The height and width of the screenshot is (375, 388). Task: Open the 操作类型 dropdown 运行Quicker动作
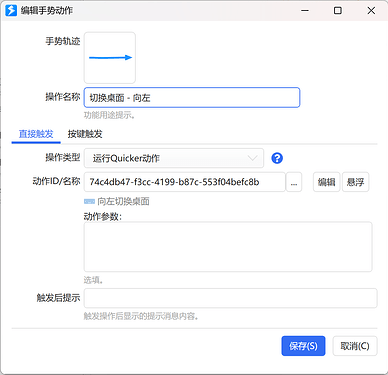174,158
